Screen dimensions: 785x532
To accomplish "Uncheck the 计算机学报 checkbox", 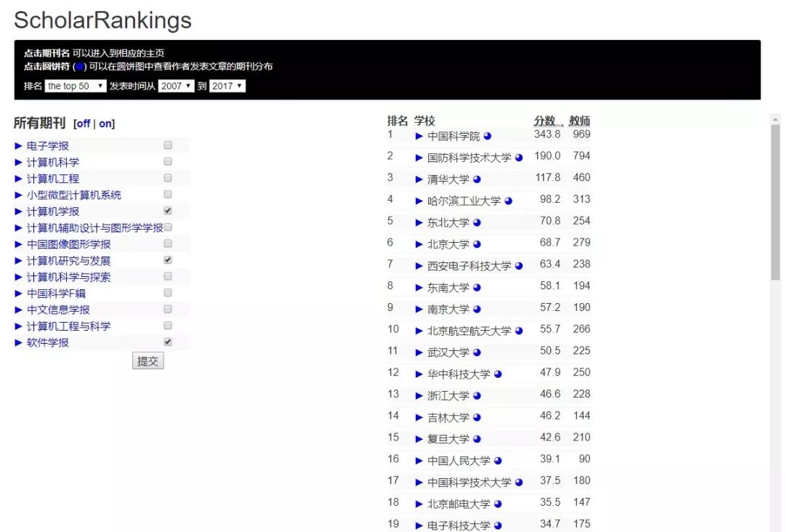I will (x=168, y=211).
